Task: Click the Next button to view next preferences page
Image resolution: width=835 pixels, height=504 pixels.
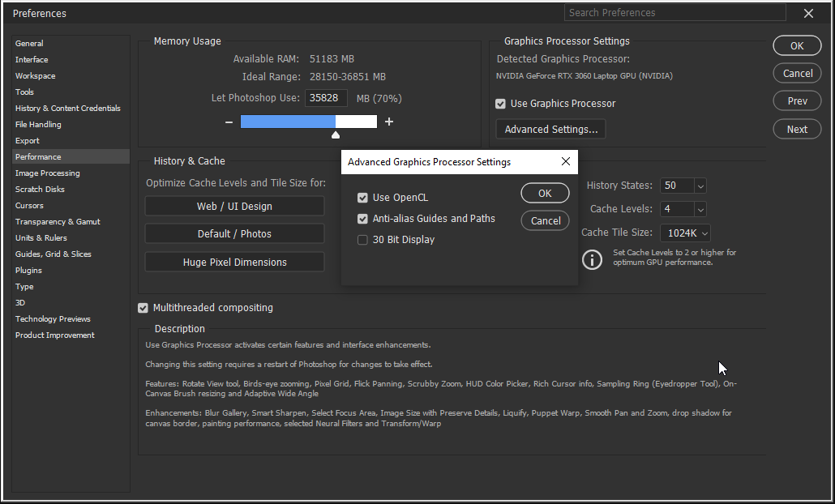Action: (x=797, y=129)
